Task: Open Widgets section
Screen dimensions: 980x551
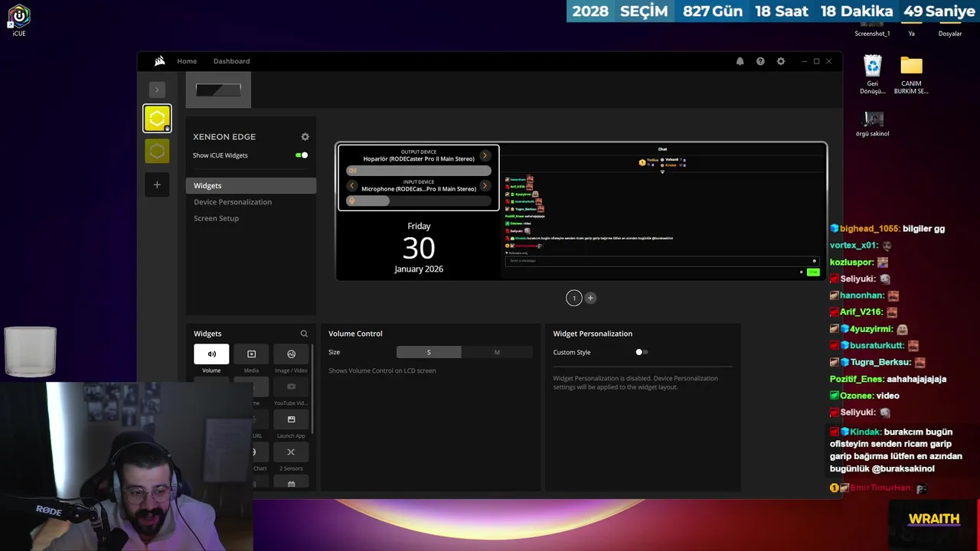Action: (250, 185)
